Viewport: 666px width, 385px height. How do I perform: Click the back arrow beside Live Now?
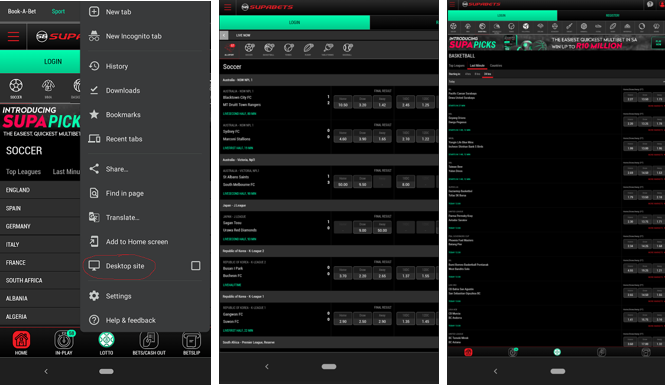coord(224,35)
